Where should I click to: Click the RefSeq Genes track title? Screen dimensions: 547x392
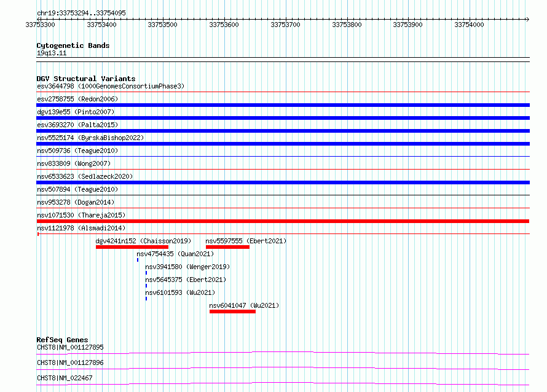tap(62, 340)
